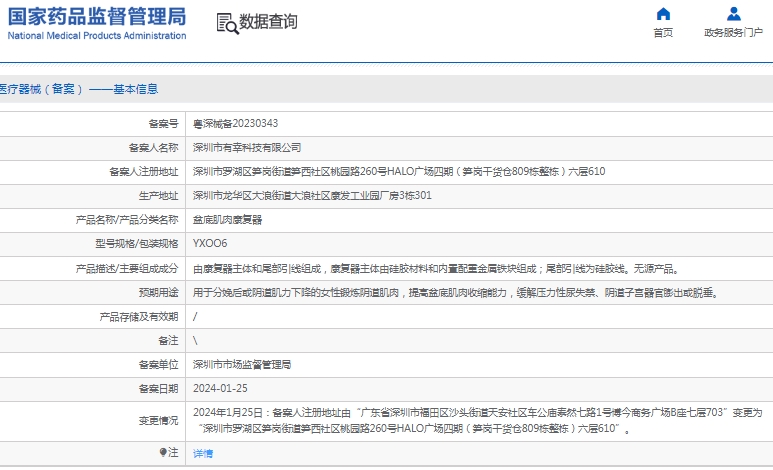Click the 备注 row label
Viewport: 773px width, 470px height.
tap(168, 340)
